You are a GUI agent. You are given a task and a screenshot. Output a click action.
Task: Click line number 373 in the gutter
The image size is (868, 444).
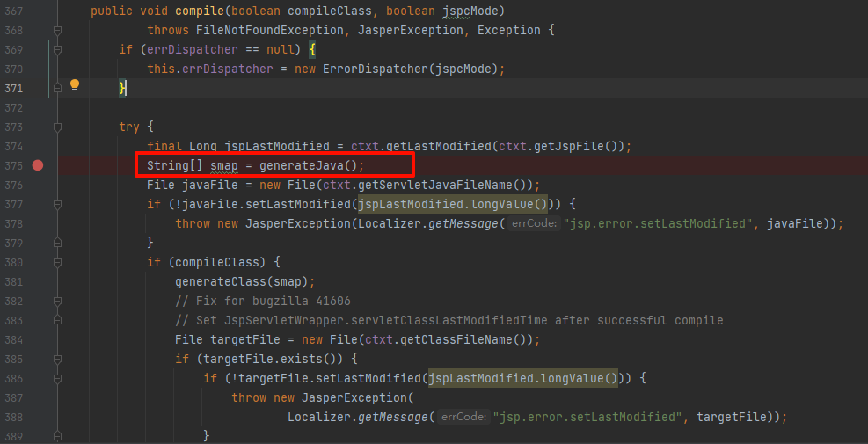tap(13, 127)
